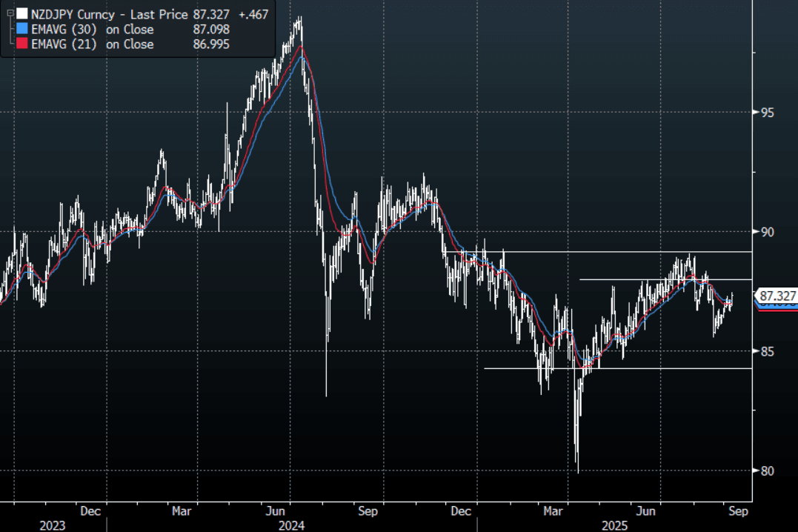
Task: Click the +.467 price change value
Action: pos(251,13)
